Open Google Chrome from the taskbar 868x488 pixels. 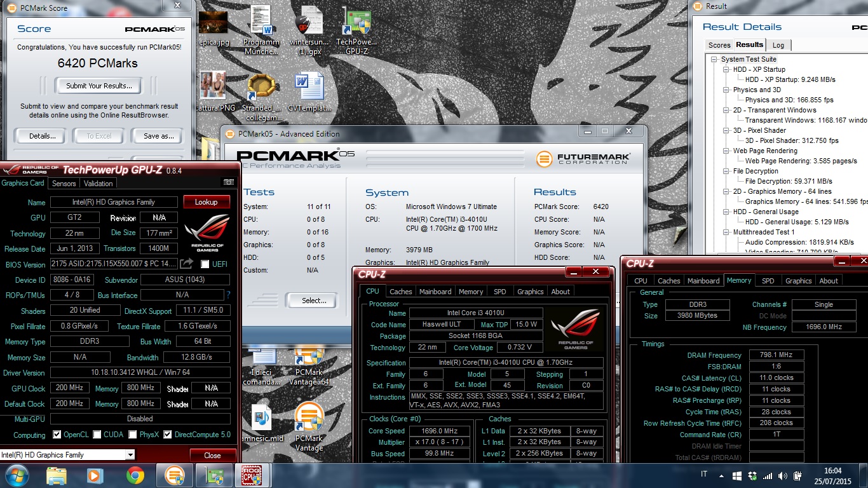135,476
